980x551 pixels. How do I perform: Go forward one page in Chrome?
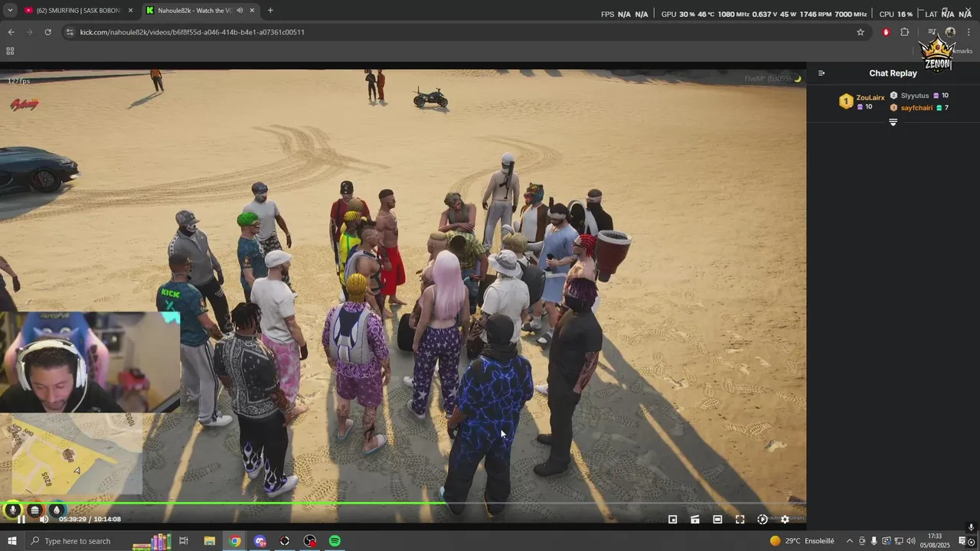[29, 32]
